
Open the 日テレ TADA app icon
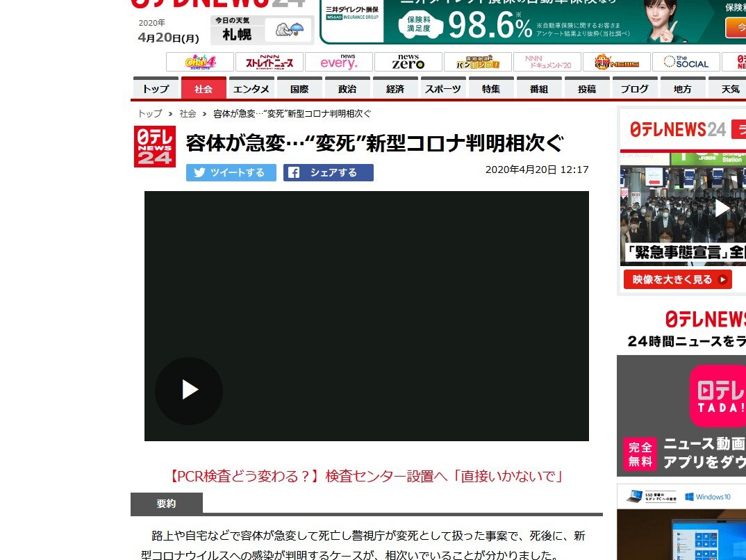tap(718, 396)
